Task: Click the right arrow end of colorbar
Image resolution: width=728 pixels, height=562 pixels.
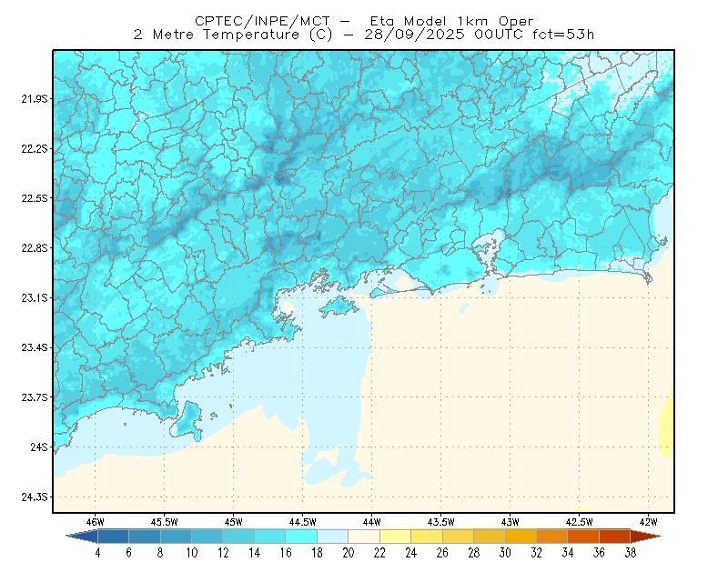Action: point(646,537)
